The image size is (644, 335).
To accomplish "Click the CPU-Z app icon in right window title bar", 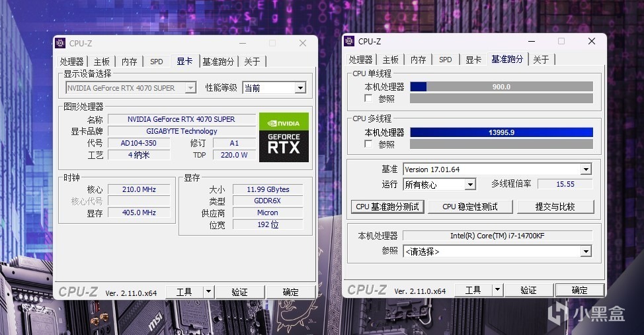I will click(x=349, y=41).
